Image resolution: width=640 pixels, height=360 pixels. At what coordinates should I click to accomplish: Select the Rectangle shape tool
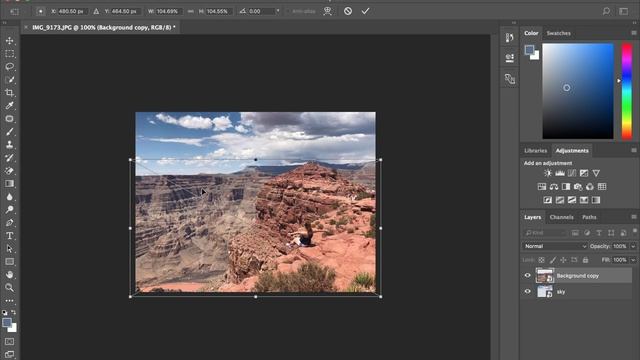pyautogui.click(x=9, y=262)
